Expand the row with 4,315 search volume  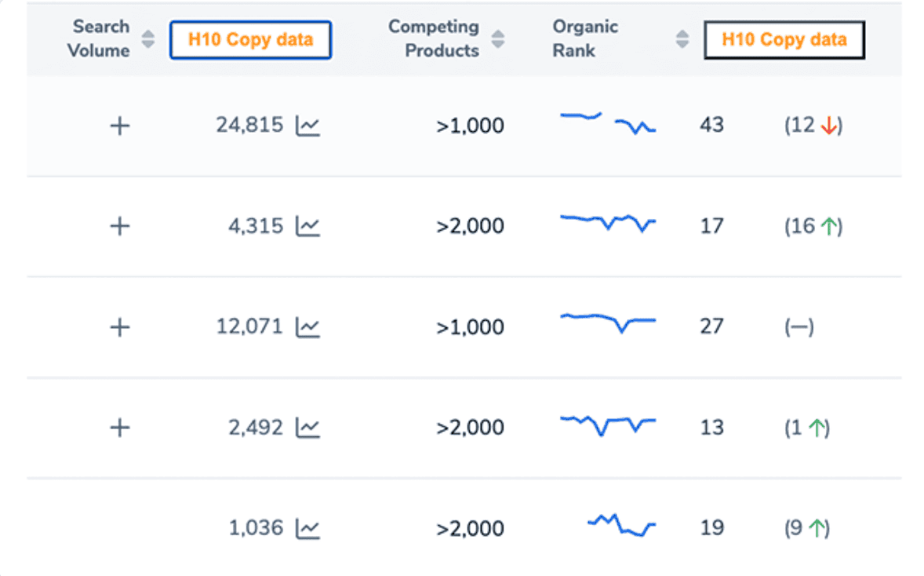119,227
